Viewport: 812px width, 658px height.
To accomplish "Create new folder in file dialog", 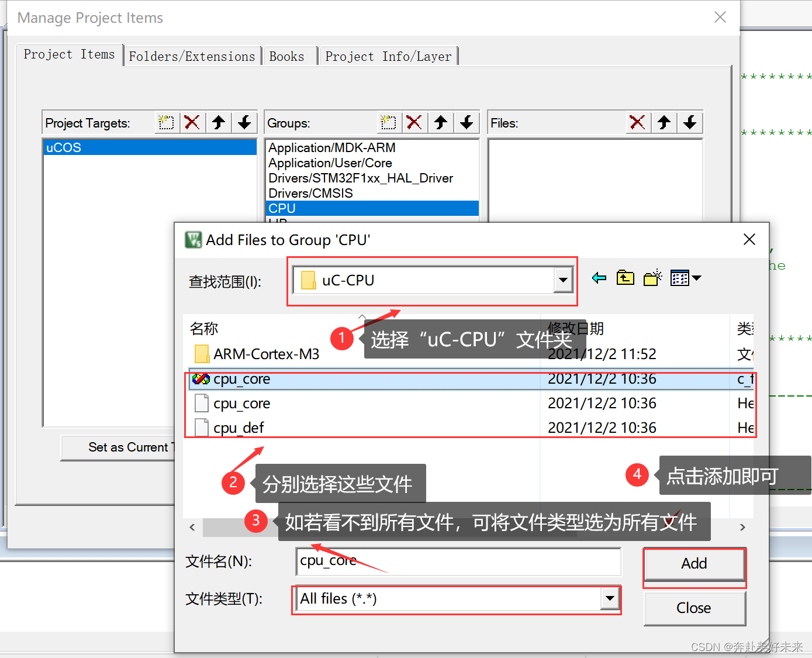I will [x=652, y=278].
